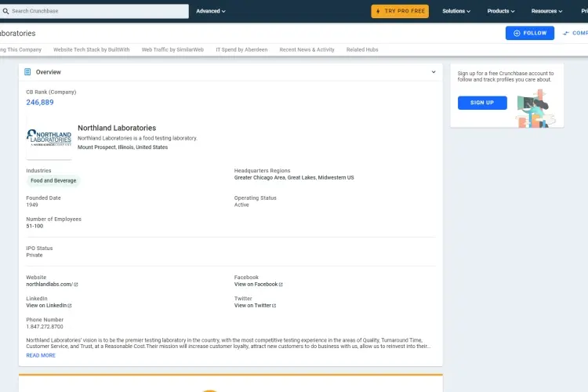The height and width of the screenshot is (392, 588).
Task: Select the Food and Beverage industry chip
Action: point(53,180)
